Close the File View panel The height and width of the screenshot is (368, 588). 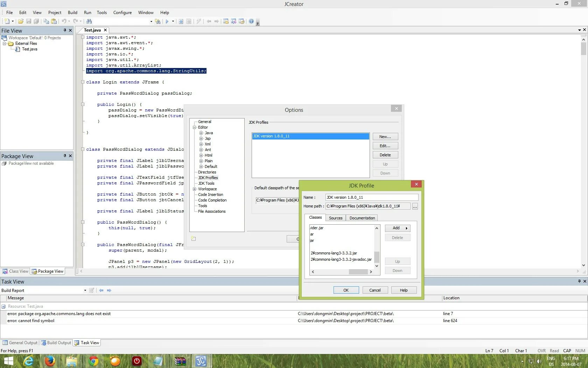tap(70, 30)
